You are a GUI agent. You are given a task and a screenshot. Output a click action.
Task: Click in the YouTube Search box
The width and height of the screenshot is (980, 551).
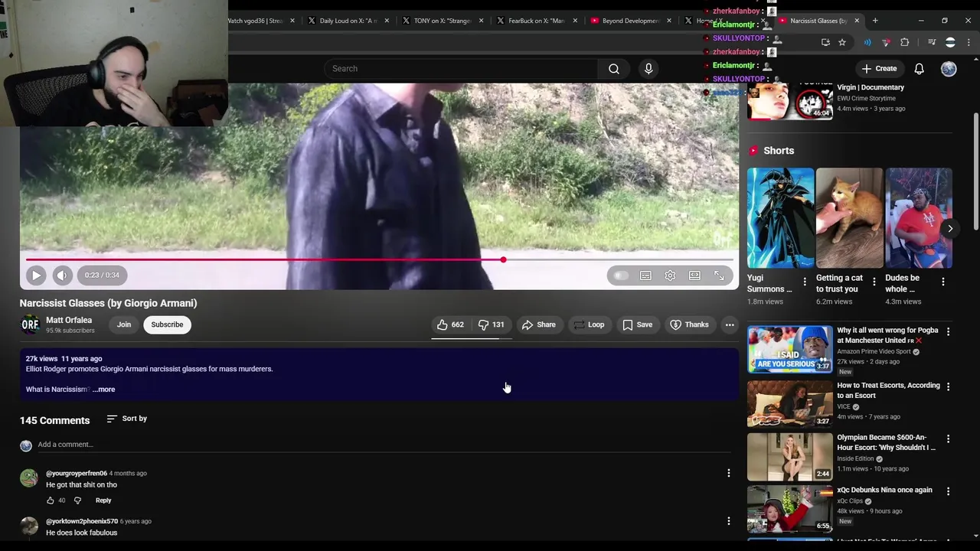tap(462, 69)
